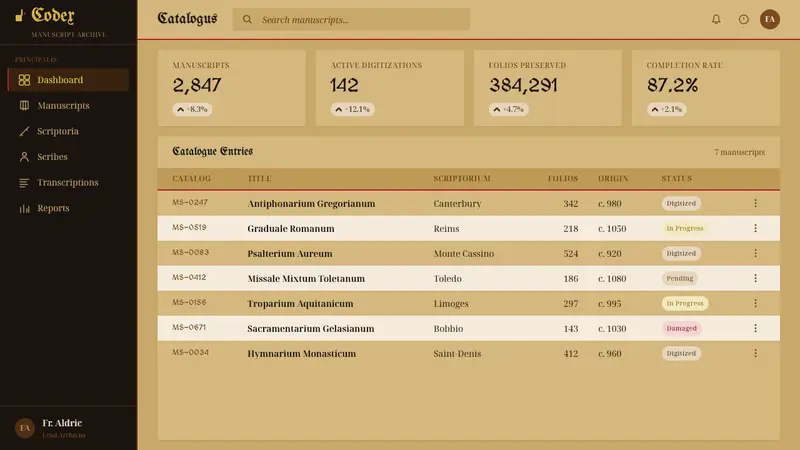Click the Codex logo icon

coord(20,16)
